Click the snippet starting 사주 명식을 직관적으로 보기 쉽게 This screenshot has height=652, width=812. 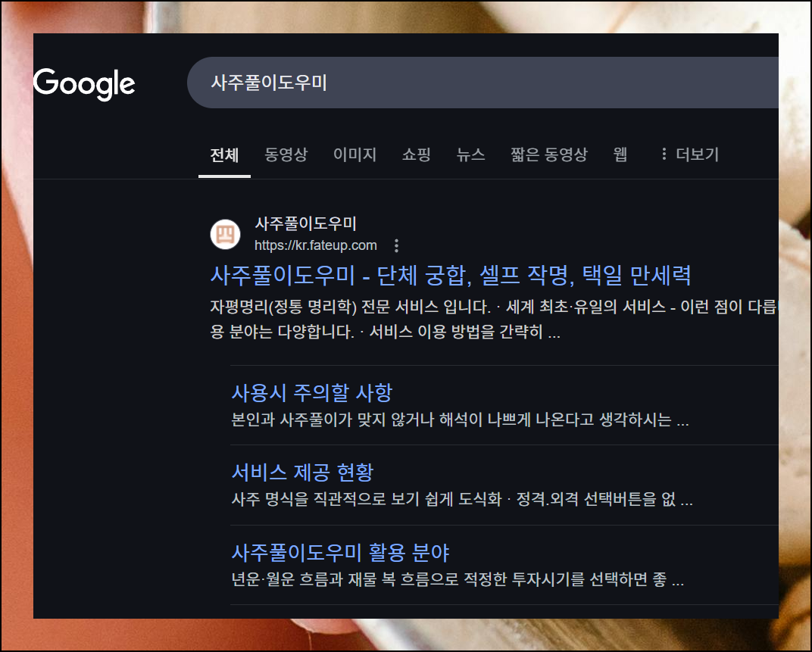click(462, 499)
